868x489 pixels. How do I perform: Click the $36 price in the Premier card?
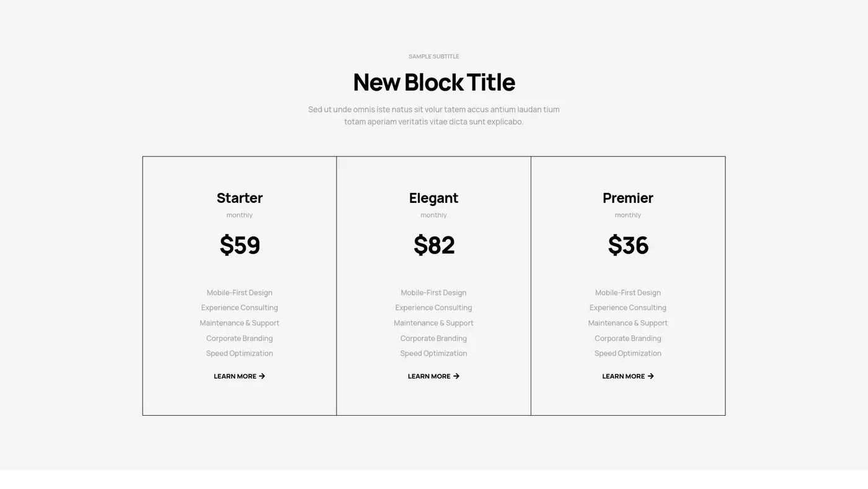click(x=628, y=245)
